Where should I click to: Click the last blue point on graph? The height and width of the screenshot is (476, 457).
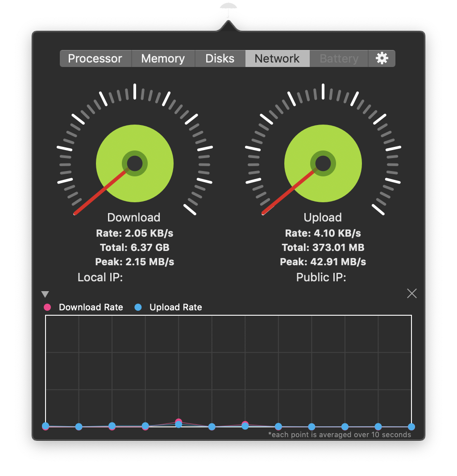click(x=411, y=427)
